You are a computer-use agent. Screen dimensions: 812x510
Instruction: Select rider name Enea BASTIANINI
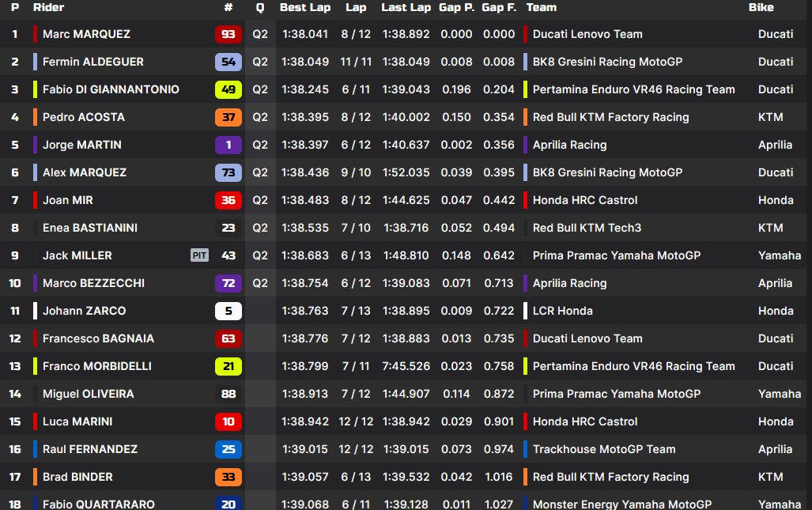coord(90,229)
